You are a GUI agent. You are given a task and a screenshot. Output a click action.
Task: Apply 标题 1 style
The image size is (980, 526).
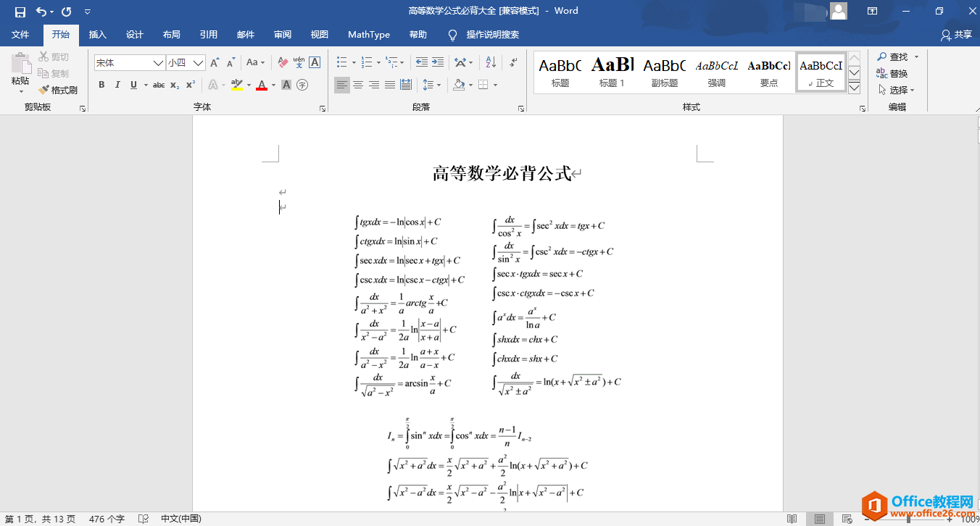click(x=612, y=72)
